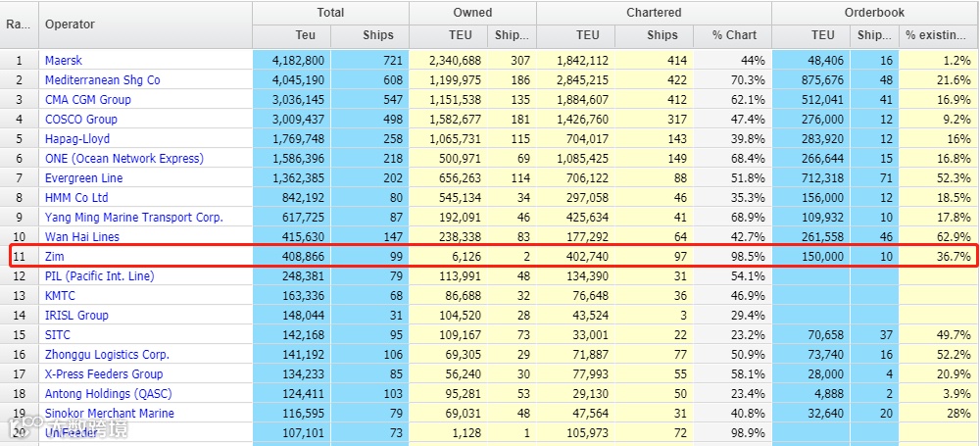Open ONE (Ocean Network Express) link
Image resolution: width=980 pixels, height=446 pixels.
(124, 158)
